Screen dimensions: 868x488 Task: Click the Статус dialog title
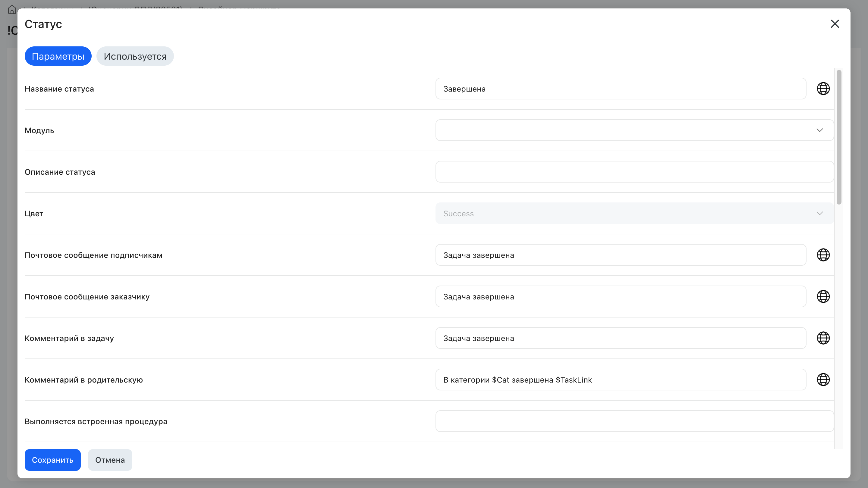pos(43,24)
